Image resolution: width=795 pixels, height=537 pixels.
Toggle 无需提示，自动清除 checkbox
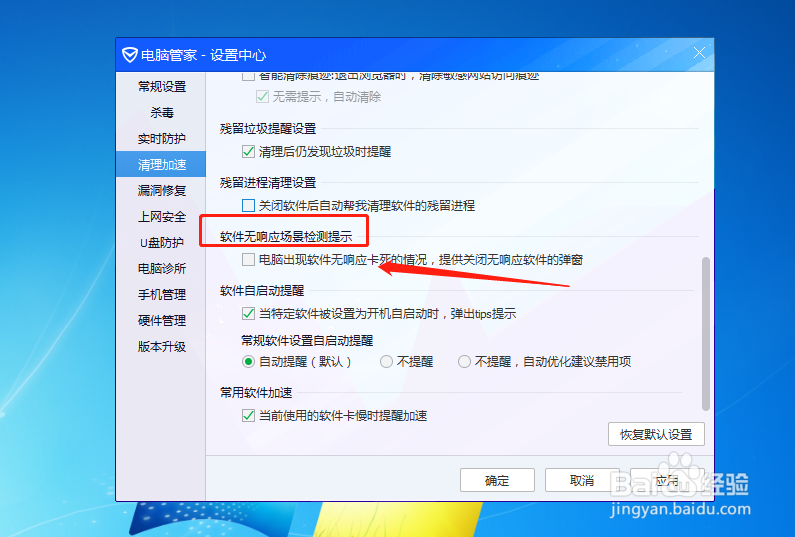coord(262,96)
